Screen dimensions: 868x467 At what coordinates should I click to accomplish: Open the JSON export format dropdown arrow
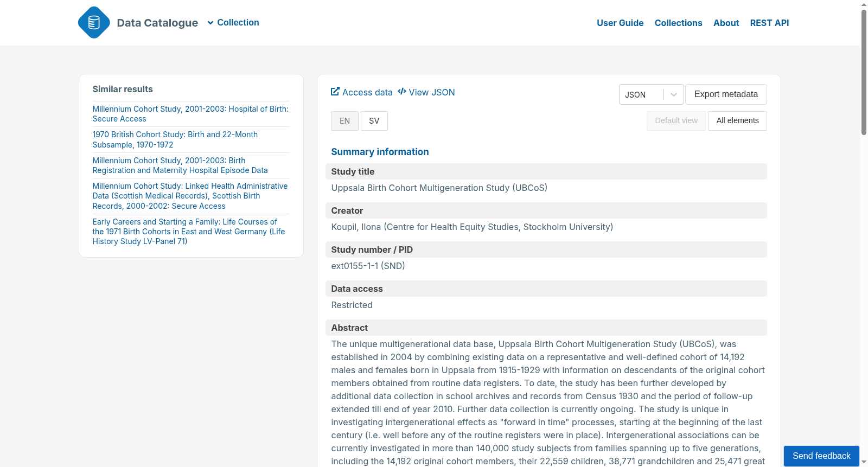(x=673, y=94)
